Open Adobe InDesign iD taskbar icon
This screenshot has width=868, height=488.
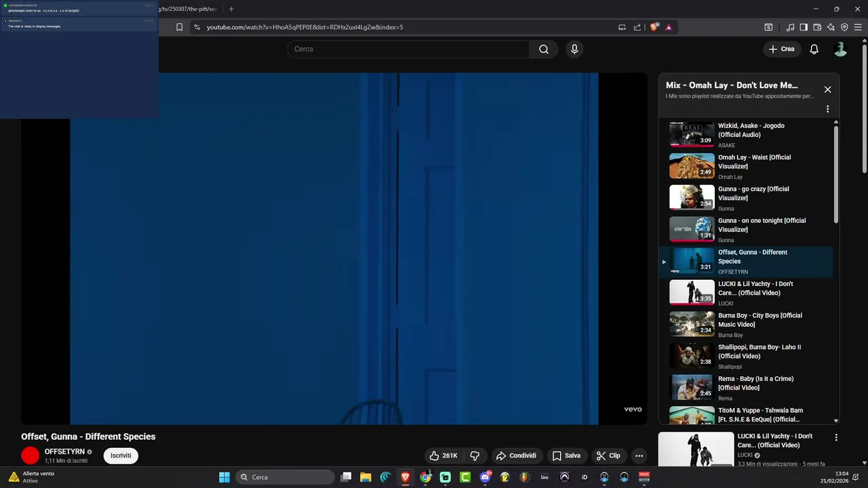click(x=585, y=477)
